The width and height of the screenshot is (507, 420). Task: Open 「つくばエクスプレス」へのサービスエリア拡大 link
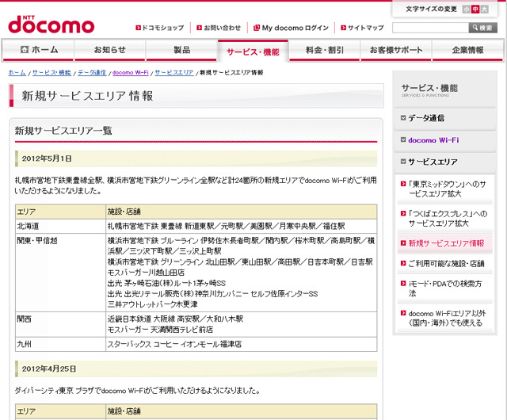pos(448,219)
